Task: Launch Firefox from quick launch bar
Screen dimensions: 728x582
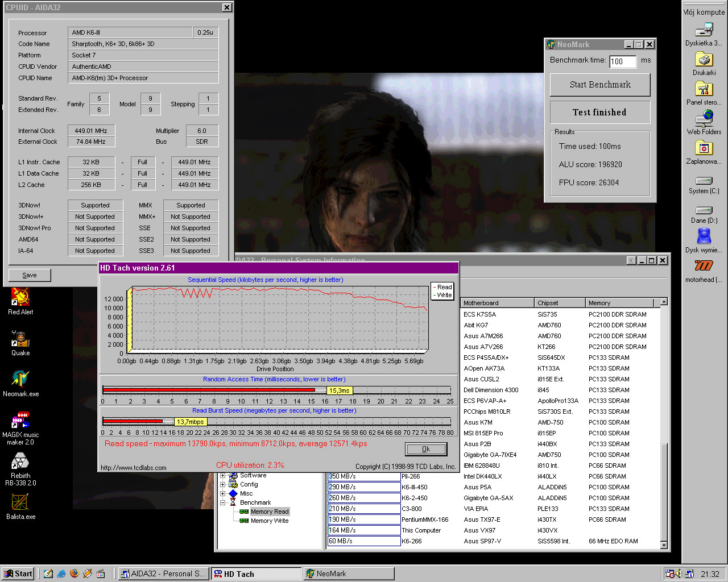Action: tap(75, 573)
